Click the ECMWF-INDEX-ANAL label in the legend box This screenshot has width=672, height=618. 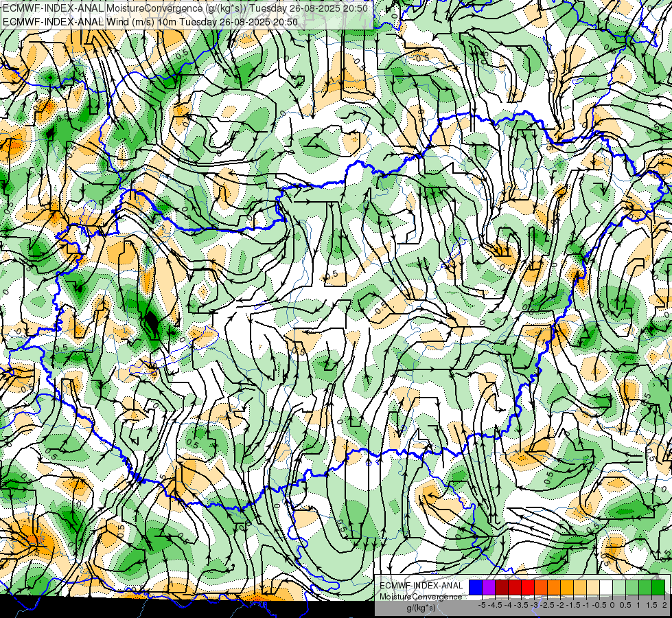(421, 586)
